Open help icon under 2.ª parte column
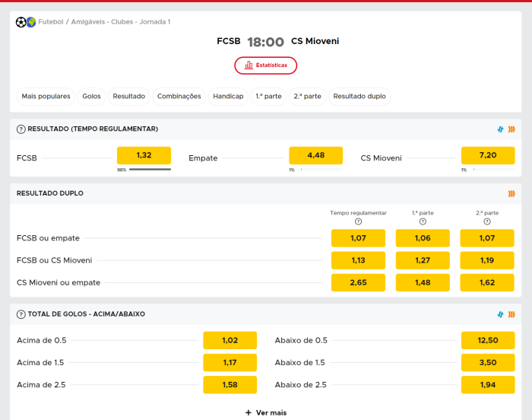The height and width of the screenshot is (420, 532). 487,221
